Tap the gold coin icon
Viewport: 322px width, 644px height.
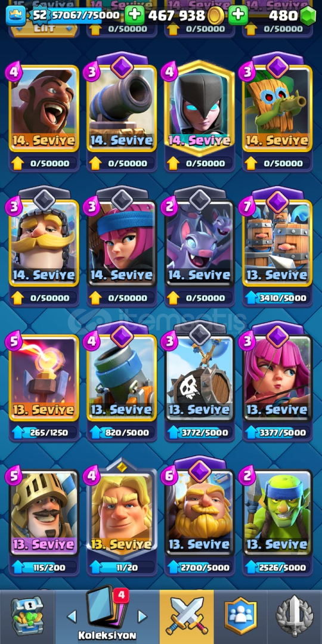[x=216, y=16]
